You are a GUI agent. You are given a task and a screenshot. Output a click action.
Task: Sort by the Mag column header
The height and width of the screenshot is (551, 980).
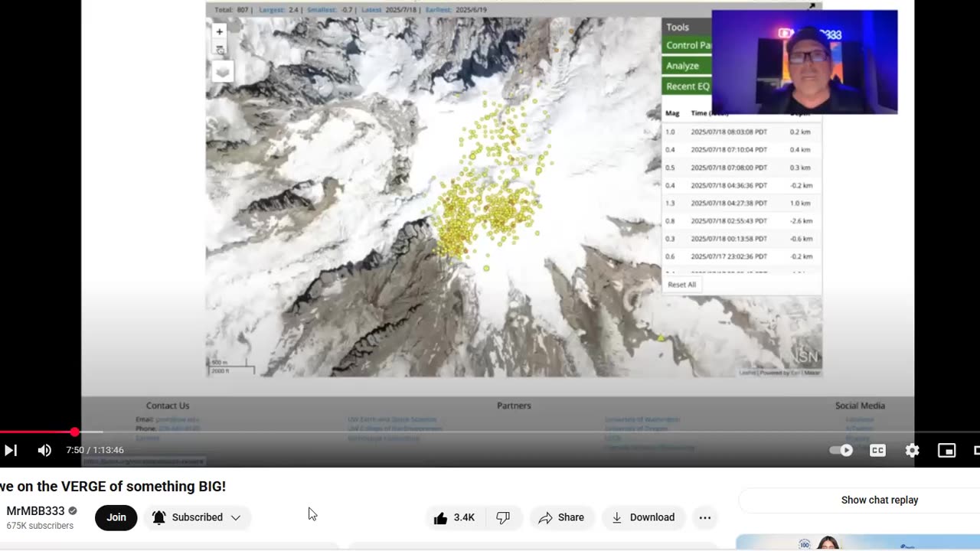pyautogui.click(x=672, y=113)
